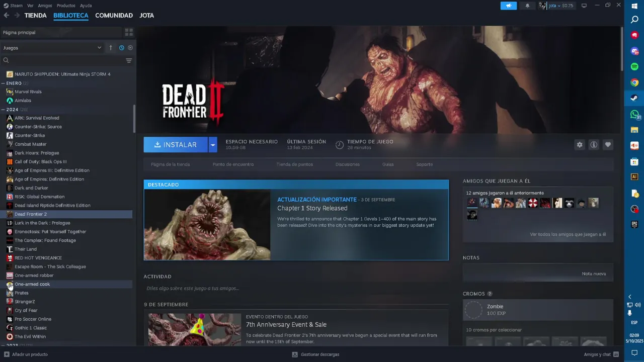644x362 pixels.
Task: Show game information icon
Action: [594, 145]
